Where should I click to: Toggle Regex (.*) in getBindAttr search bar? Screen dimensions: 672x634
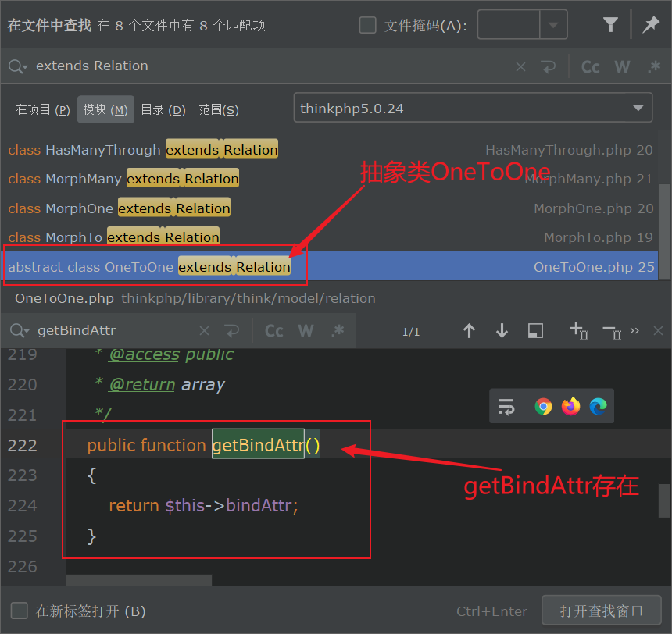[337, 331]
